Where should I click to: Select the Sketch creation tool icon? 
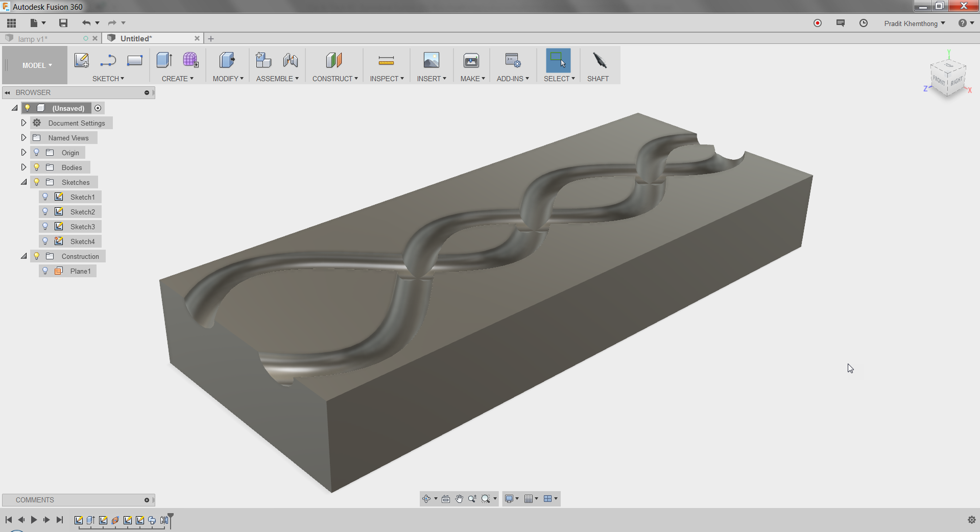coord(82,60)
